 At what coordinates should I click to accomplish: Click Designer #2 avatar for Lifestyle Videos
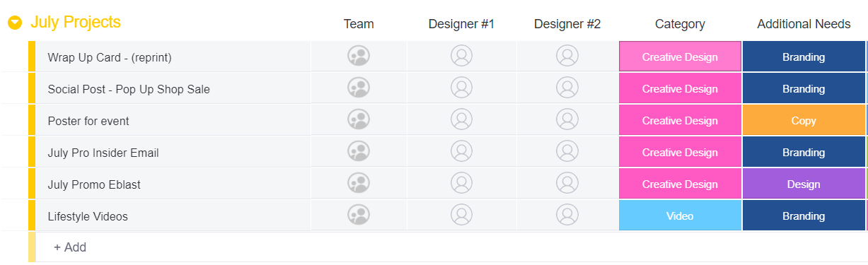567,215
